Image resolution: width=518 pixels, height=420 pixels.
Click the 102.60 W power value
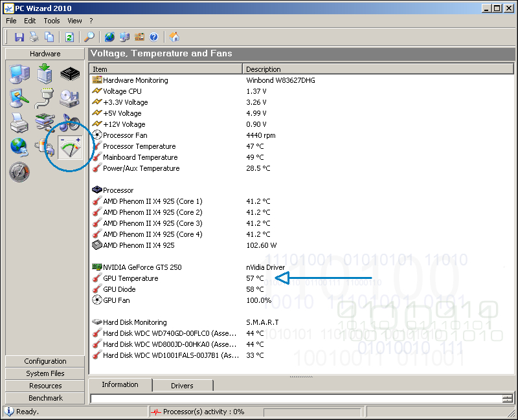(262, 245)
